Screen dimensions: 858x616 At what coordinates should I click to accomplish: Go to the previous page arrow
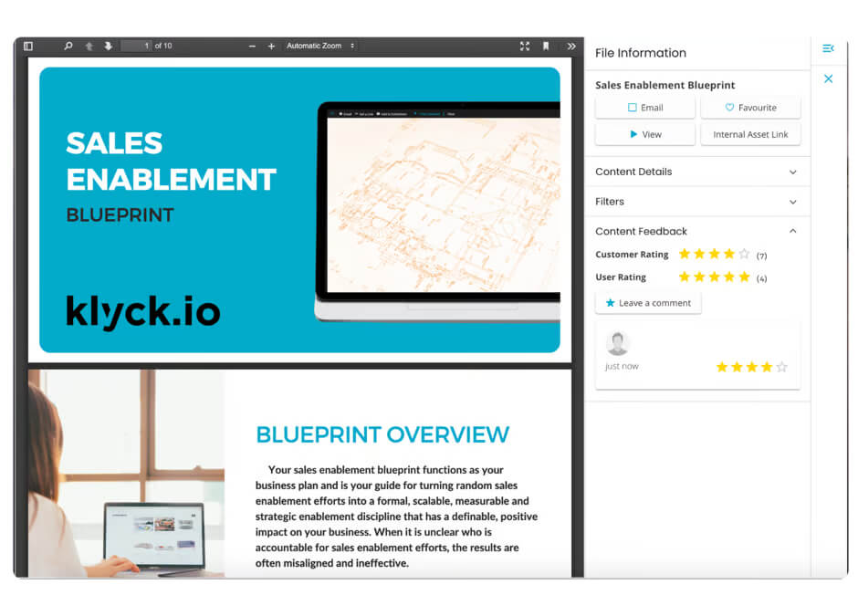click(x=89, y=46)
